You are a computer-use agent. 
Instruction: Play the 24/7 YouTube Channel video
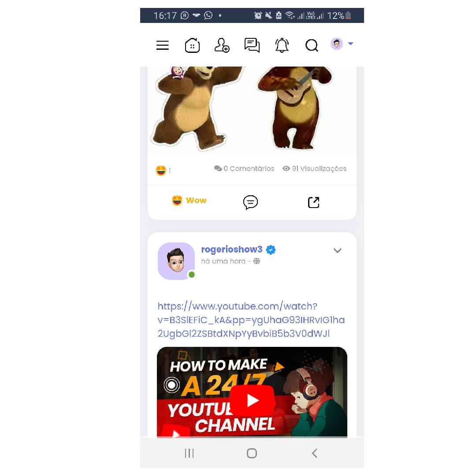(252, 400)
